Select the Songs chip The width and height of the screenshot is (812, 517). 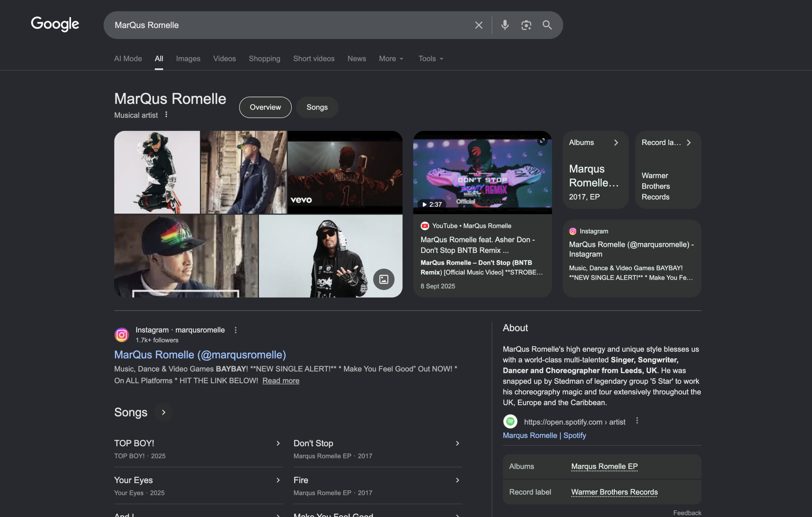(317, 107)
